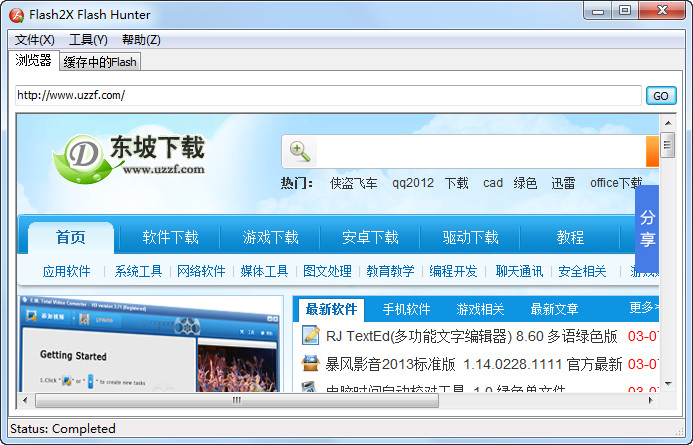The image size is (693, 445).
Task: Click the 侠盗飞车 hot keyword link
Action: [354, 183]
